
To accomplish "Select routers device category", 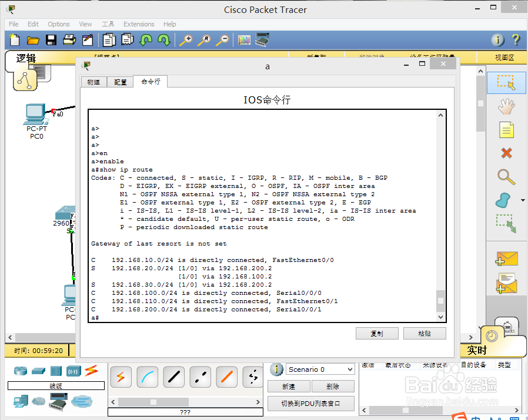I will [x=21, y=371].
